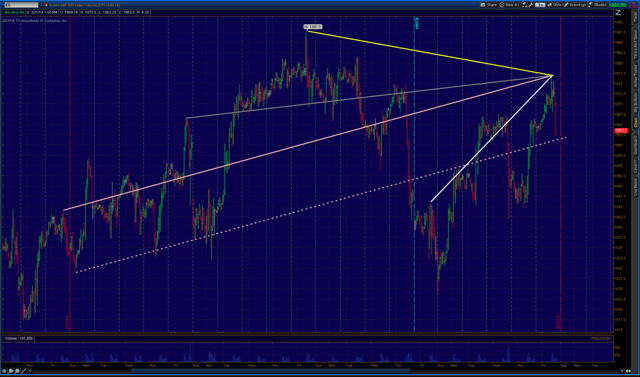Screen dimensions: 640x377
Task: Open the 1h timeframe selector
Action: click(540, 5)
